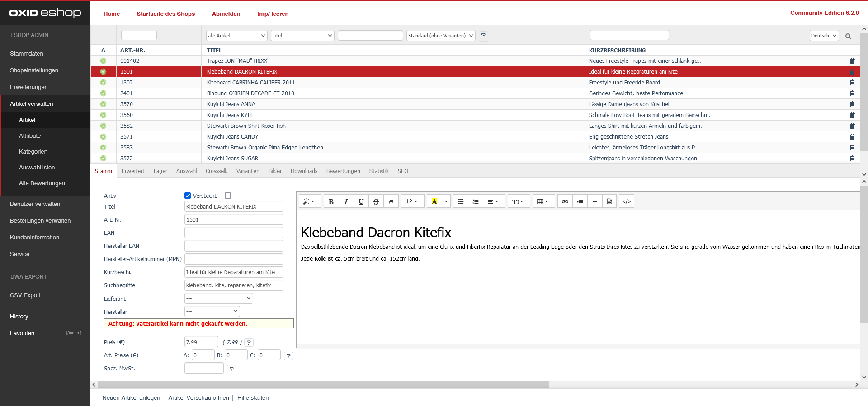This screenshot has height=406, width=868.
Task: Insert a link using chain icon
Action: [x=565, y=201]
